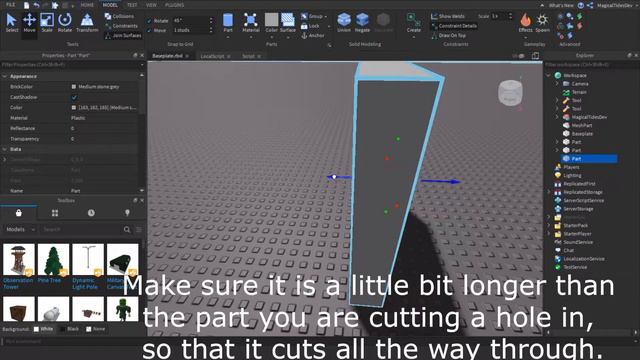Viewport: 640px width, 360px height.
Task: Toggle Show Welds
Action: pyautogui.click(x=448, y=16)
